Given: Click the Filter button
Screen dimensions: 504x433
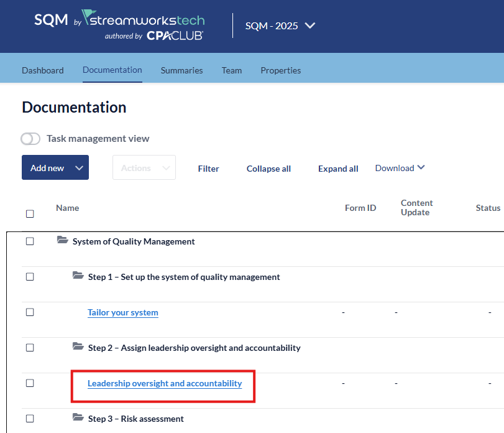Looking at the screenshot, I should [208, 169].
